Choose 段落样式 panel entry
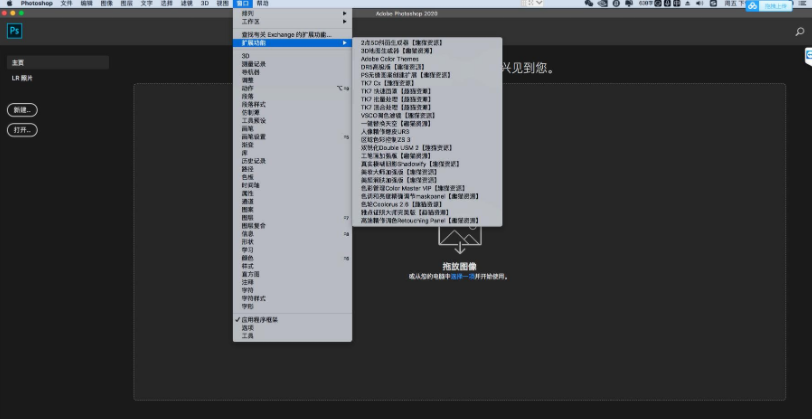This screenshot has height=419, width=812. click(x=292, y=105)
